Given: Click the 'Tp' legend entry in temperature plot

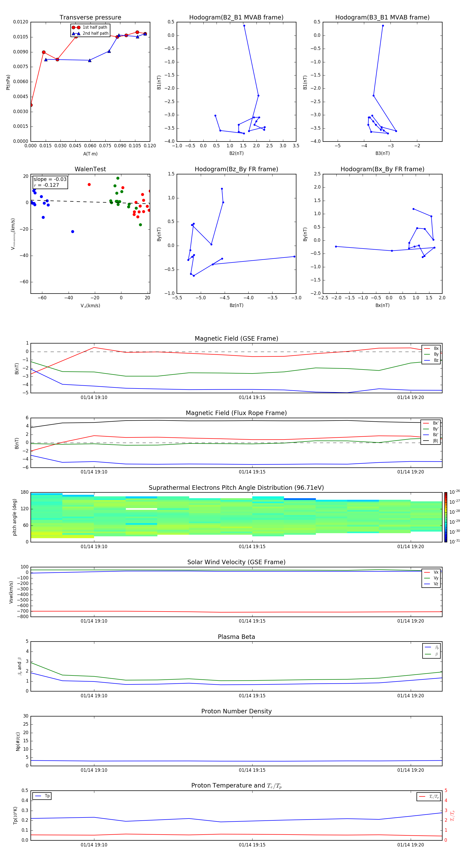Looking at the screenshot, I should 42,796.
